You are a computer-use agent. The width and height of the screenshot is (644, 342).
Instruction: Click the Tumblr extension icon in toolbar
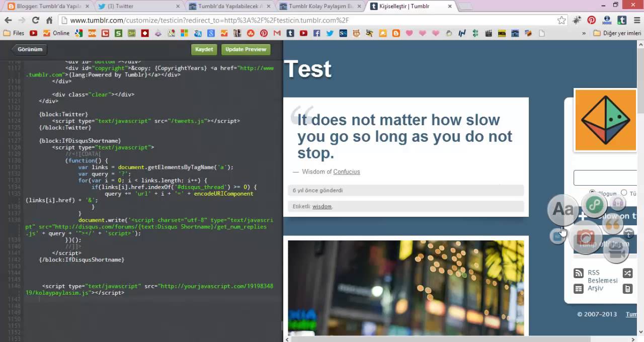(622, 21)
